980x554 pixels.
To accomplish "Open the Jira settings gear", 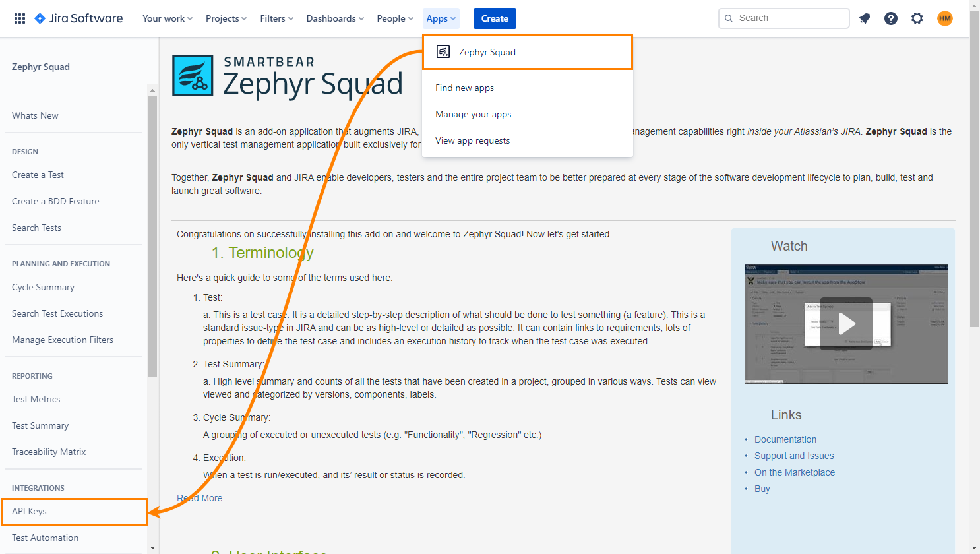I will 917,18.
